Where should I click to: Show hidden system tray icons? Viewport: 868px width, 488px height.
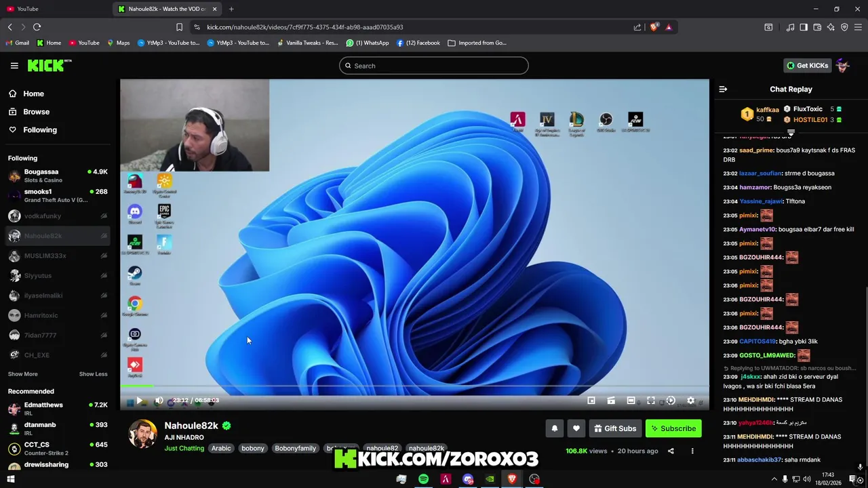coord(774,479)
